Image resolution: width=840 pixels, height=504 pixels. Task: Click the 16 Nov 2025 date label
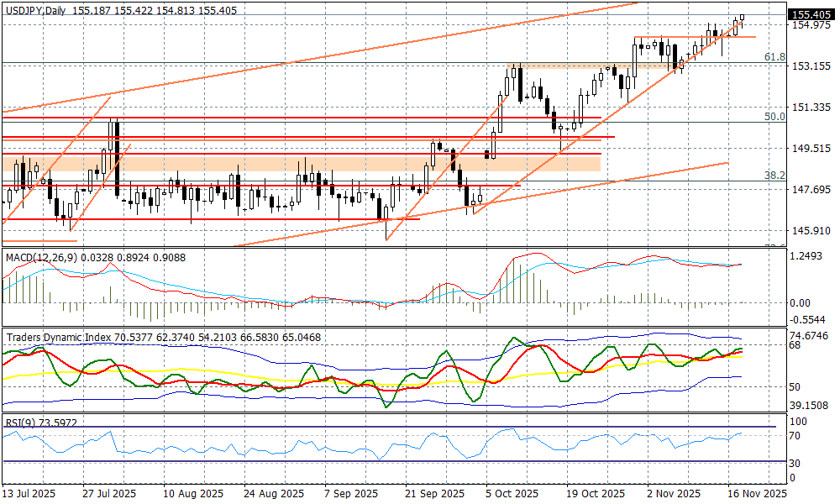click(756, 494)
